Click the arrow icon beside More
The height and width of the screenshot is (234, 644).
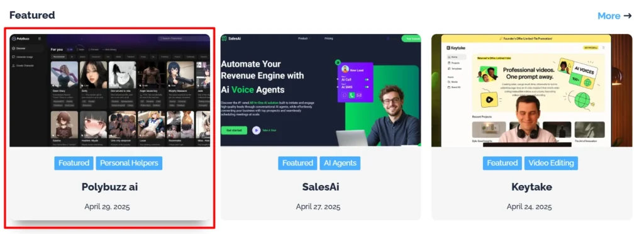[628, 16]
